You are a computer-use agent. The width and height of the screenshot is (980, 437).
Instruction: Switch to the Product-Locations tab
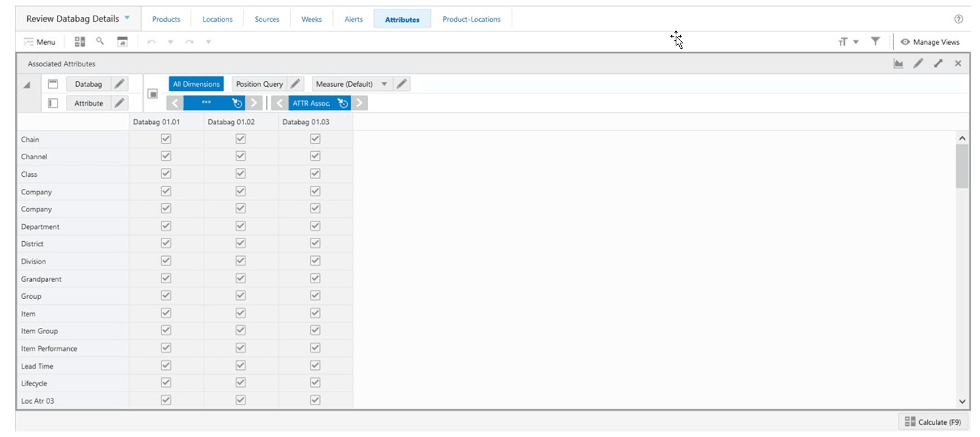tap(472, 18)
